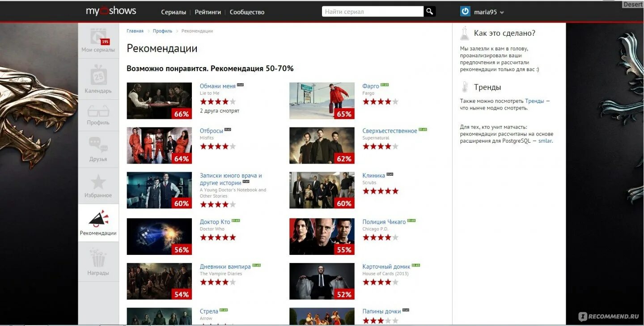Open the Отбросы show title
This screenshot has width=644, height=326.
212,131
